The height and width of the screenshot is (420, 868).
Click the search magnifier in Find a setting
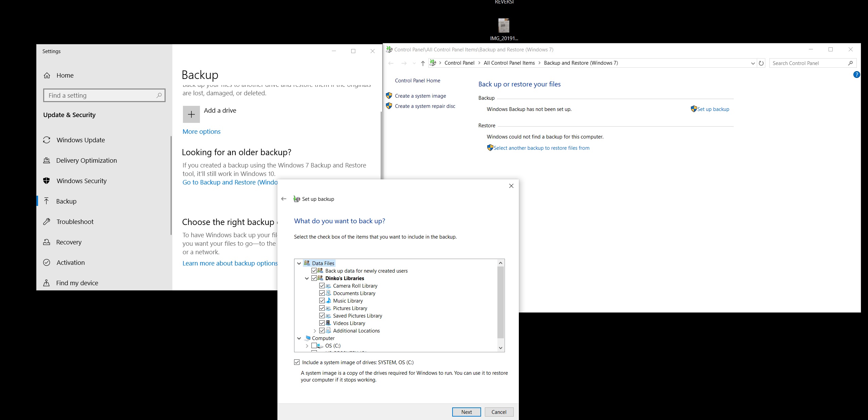point(159,96)
